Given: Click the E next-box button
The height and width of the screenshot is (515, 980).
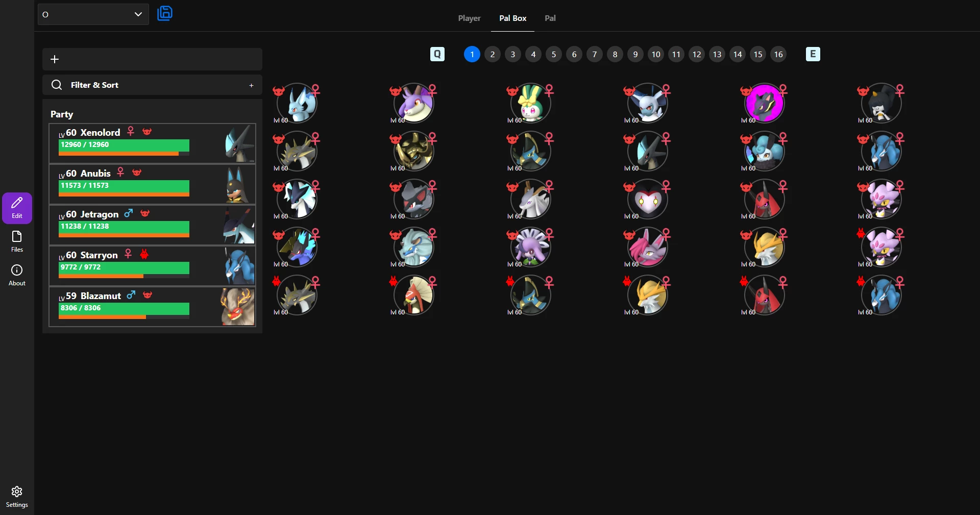Looking at the screenshot, I should [x=813, y=54].
